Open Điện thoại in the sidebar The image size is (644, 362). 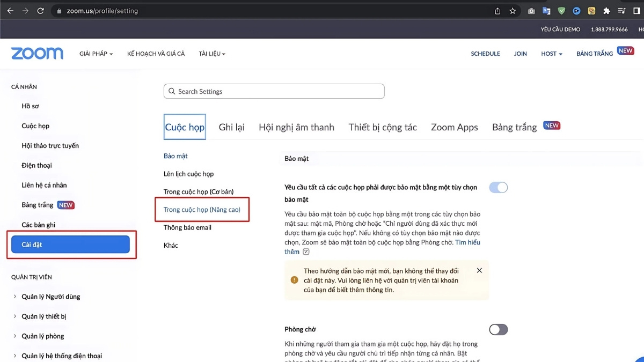37,166
